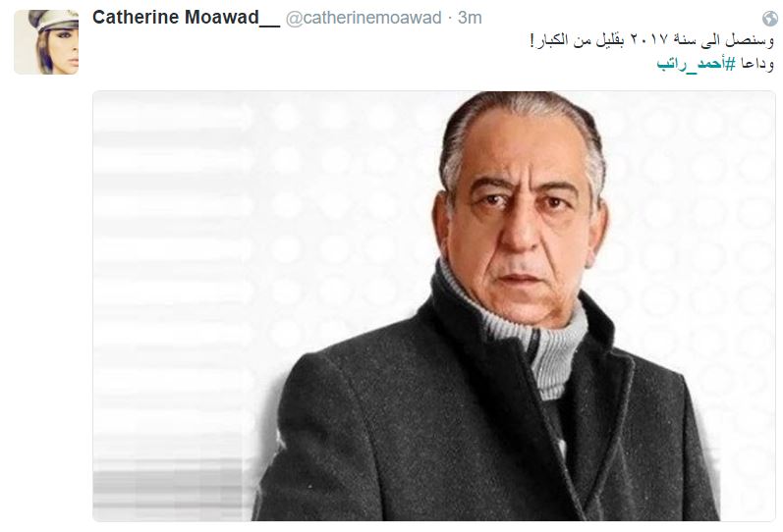
Task: Expand the attached photo of the man
Action: [x=433, y=306]
